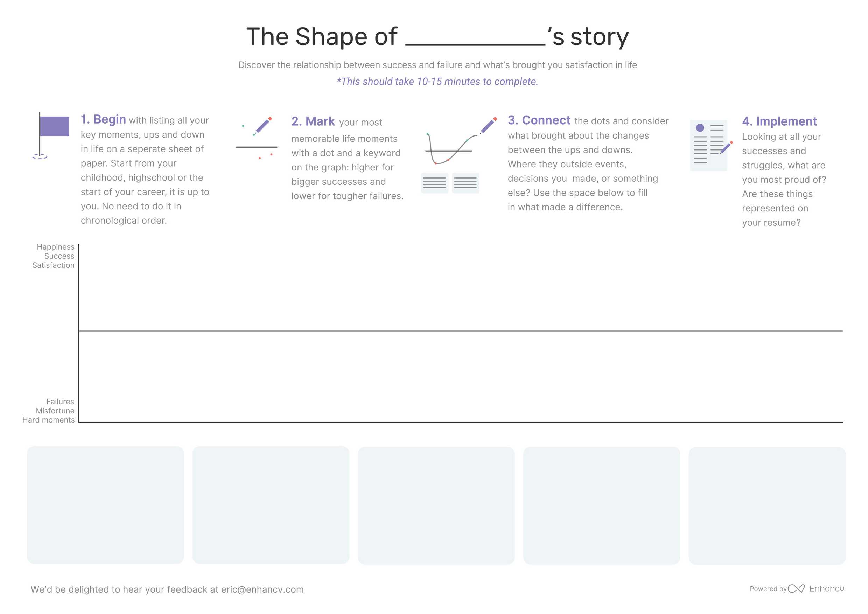
Task: Click the purple profile circle in resume icon
Action: pyautogui.click(x=700, y=128)
